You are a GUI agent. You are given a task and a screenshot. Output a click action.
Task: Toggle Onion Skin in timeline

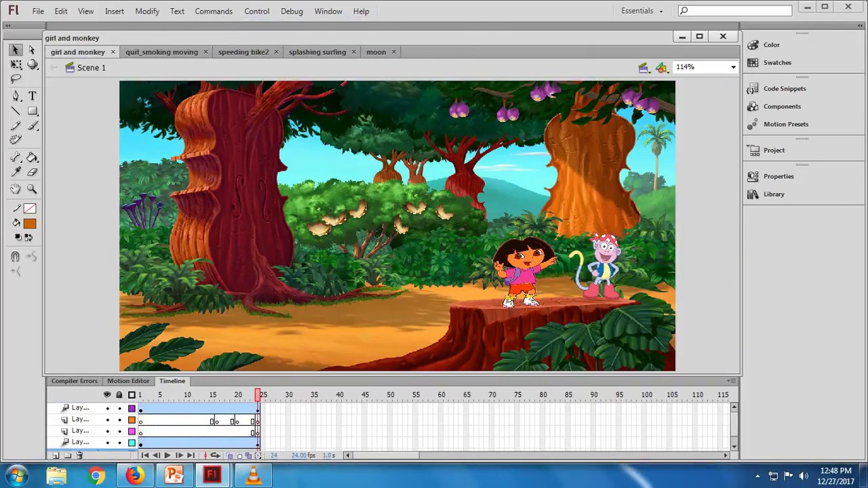click(x=231, y=455)
